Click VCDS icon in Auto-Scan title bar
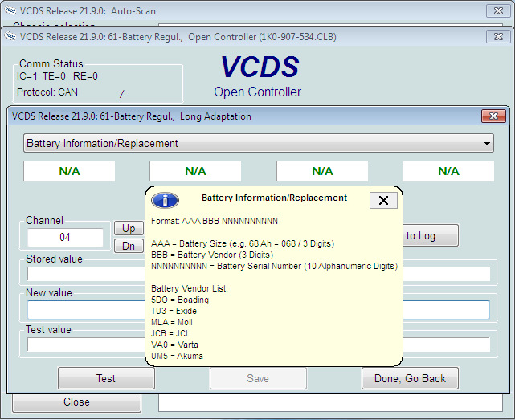 point(10,10)
